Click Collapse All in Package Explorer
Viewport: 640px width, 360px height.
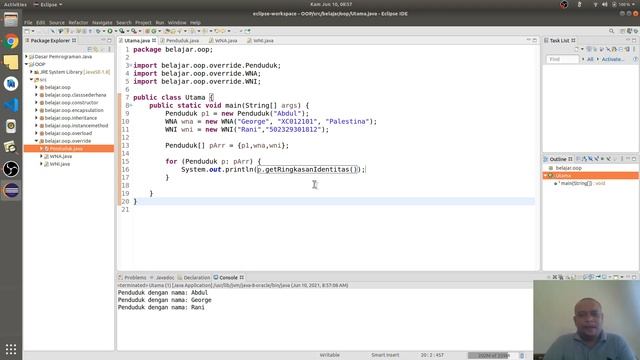pyautogui.click(x=90, y=49)
